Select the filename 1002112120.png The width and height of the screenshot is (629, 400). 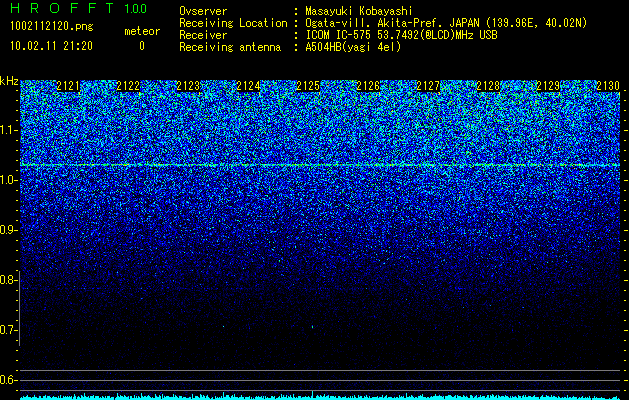(52, 26)
